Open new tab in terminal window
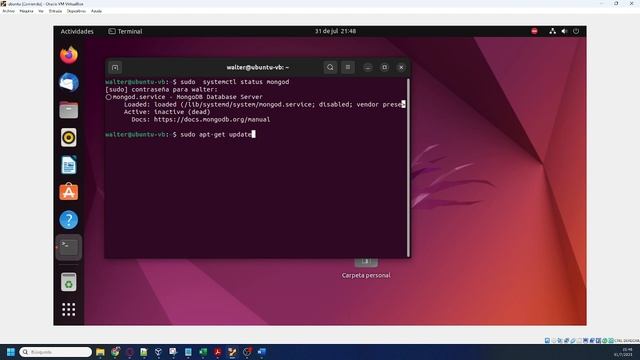 click(x=115, y=67)
